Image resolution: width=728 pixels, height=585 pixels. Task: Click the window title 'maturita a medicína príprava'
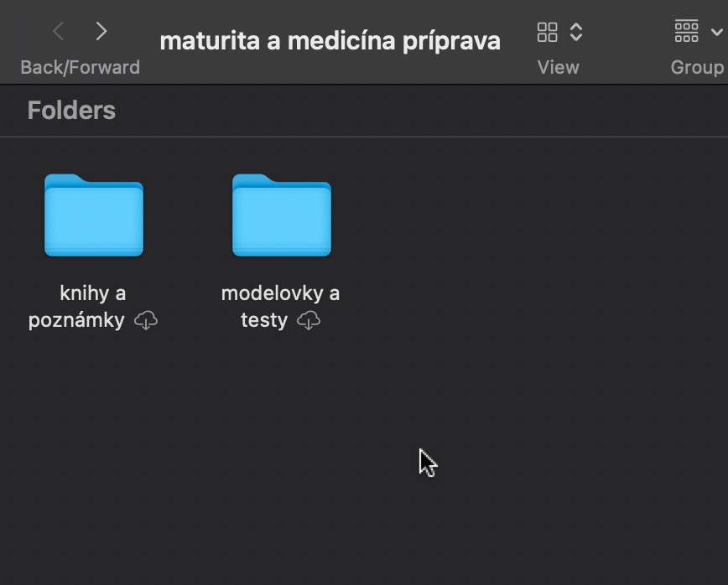(330, 39)
